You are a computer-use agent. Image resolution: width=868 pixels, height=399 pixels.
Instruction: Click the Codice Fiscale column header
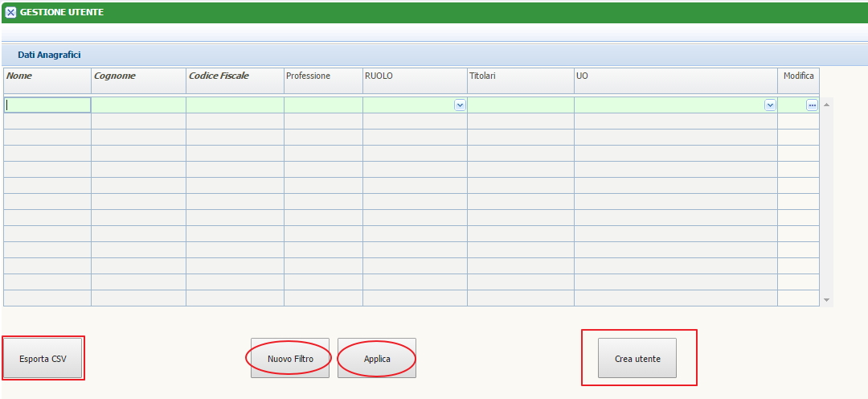[235, 76]
